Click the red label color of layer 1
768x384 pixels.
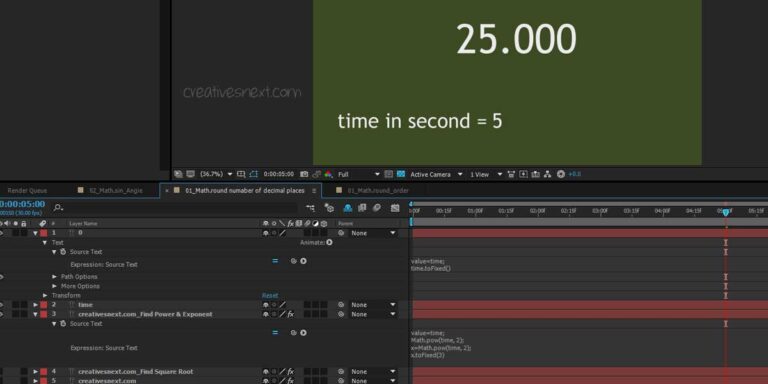coord(44,233)
